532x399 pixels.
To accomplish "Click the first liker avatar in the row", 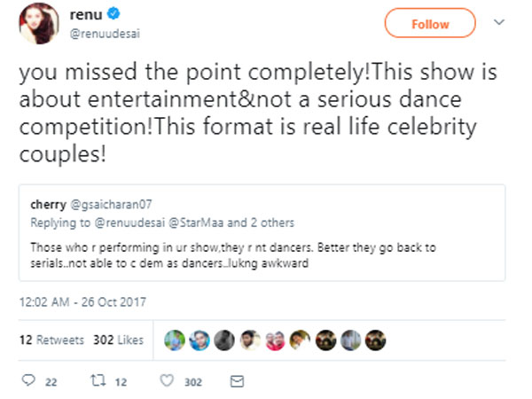I will click(x=176, y=340).
